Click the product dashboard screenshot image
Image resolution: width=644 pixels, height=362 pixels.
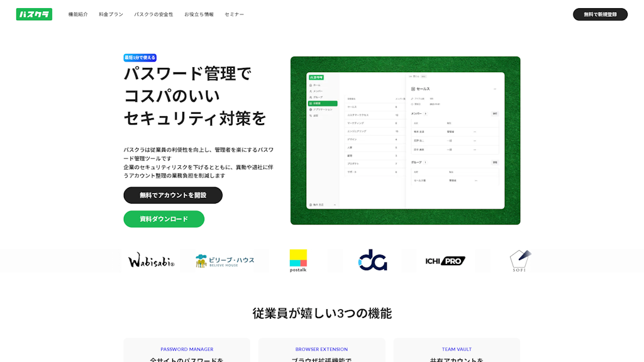[405, 141]
